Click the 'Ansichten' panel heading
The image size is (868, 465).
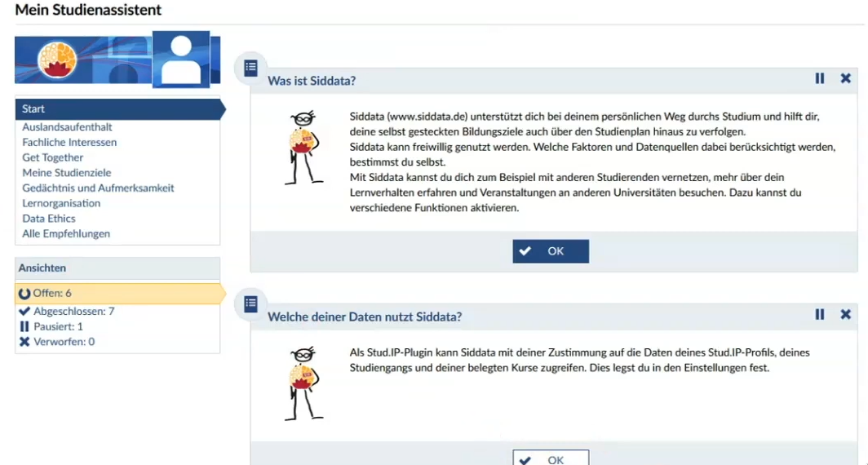coord(42,268)
